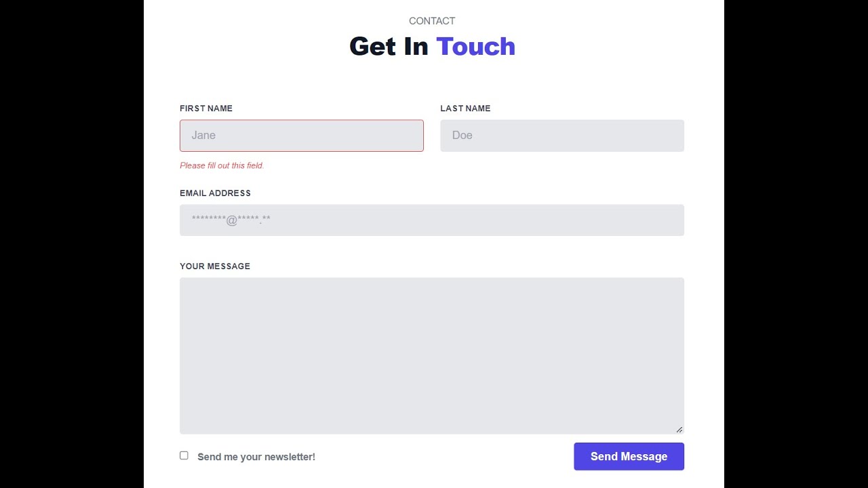
Task: Click the purple "Touch" heading word
Action: 475,47
